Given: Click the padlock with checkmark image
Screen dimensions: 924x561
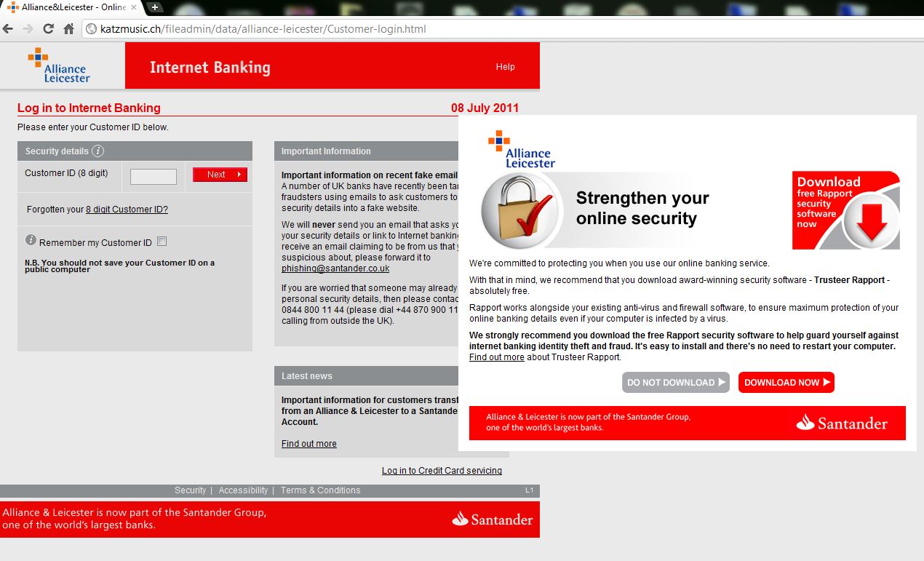Looking at the screenshot, I should [519, 211].
